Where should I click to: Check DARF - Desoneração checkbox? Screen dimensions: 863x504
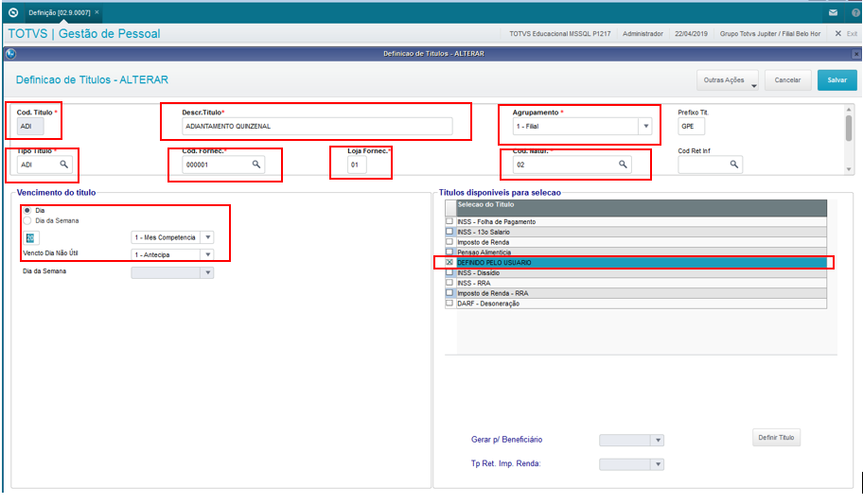pos(449,304)
